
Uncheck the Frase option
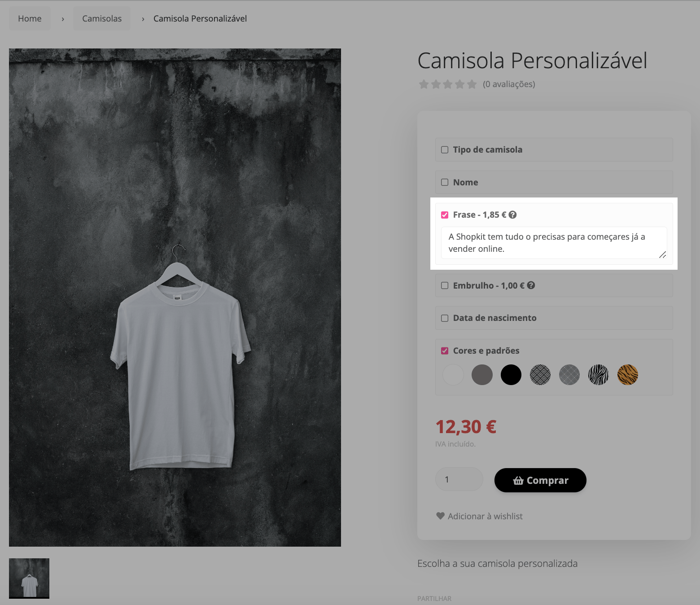[445, 215]
